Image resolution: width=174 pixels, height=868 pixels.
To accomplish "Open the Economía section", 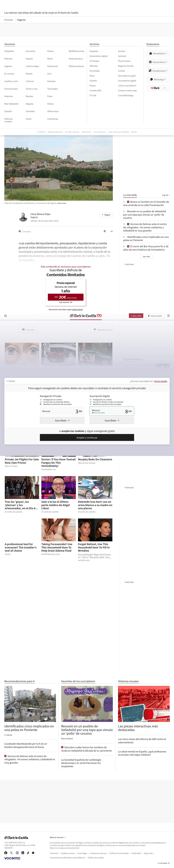I will [30, 51].
